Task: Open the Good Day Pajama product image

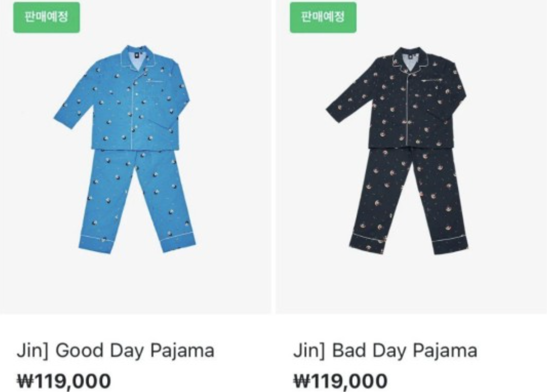Action: tap(136, 157)
